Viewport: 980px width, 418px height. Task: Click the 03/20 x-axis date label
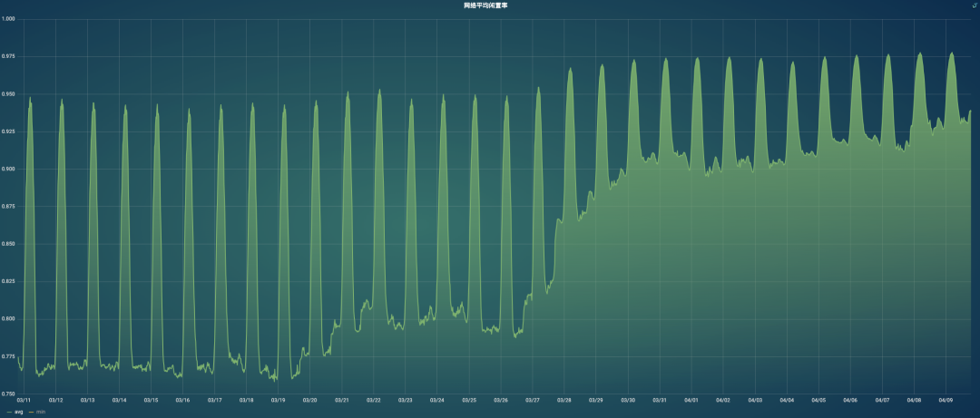310,400
